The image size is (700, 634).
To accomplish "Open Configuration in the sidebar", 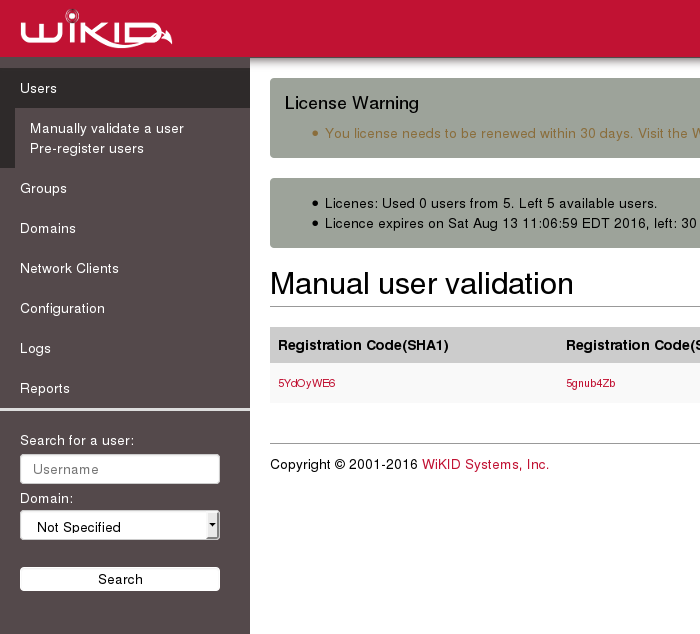I will 62,308.
